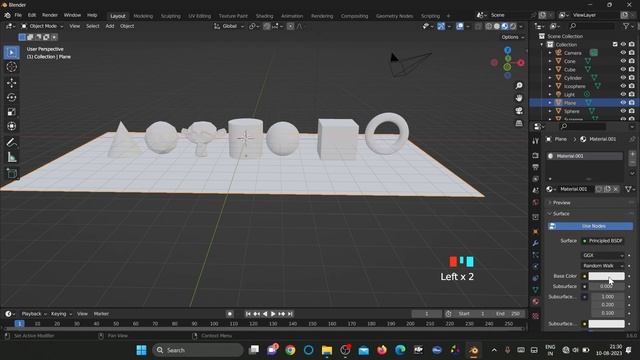Click the Windows taskbar Search box
640x360 pixels.
(x=198, y=350)
